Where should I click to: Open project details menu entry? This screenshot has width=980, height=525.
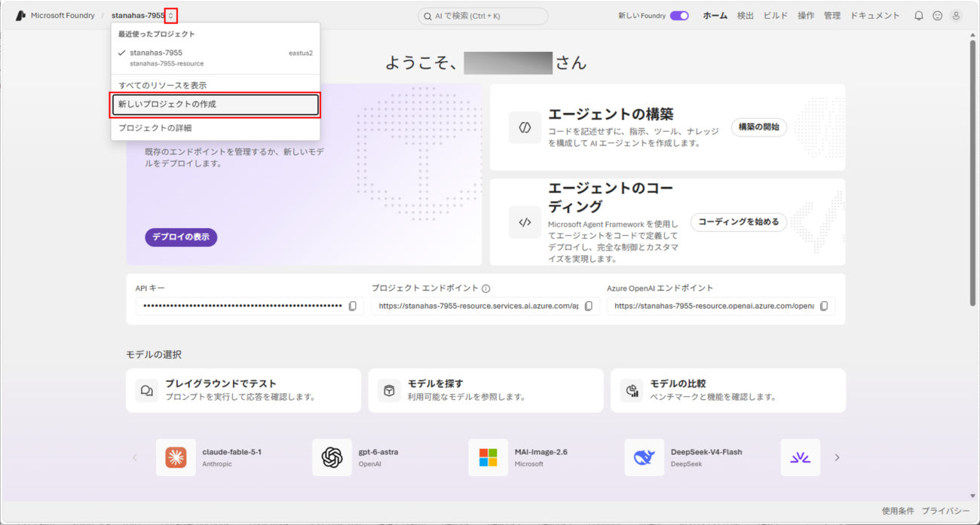(216, 128)
